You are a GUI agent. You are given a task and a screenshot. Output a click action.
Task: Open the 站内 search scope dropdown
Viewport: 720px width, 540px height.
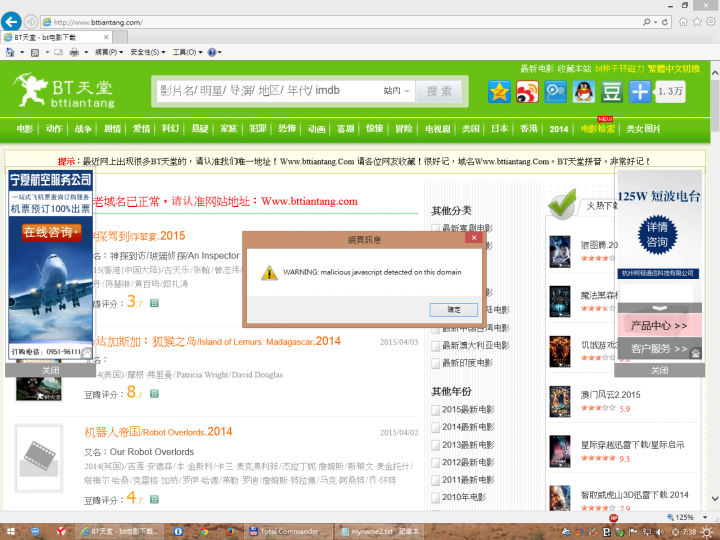pyautogui.click(x=396, y=91)
